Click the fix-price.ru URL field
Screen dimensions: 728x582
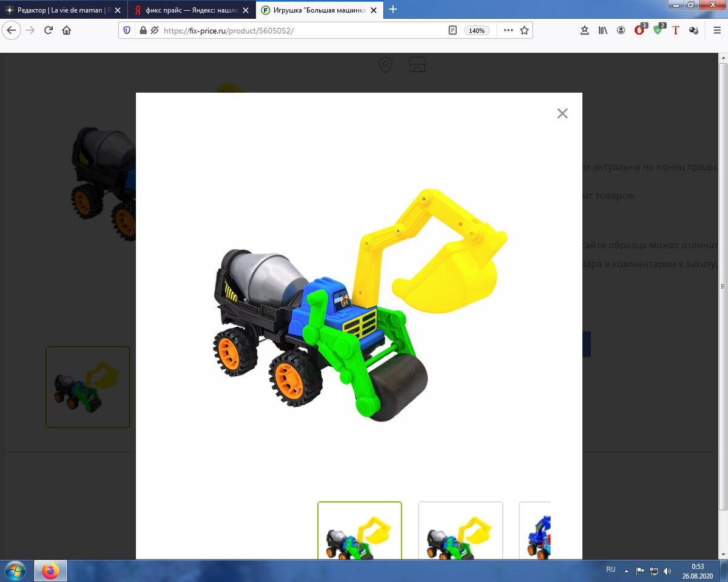303,30
